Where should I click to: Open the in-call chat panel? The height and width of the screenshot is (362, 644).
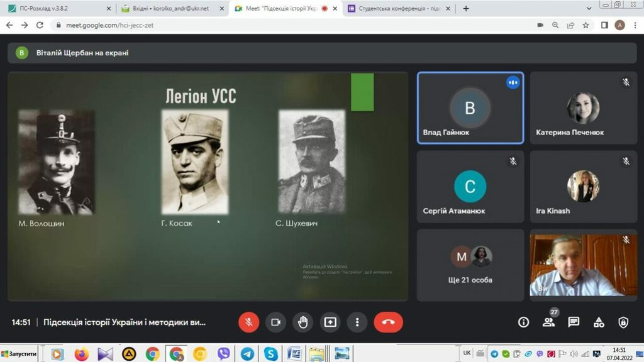point(574,322)
